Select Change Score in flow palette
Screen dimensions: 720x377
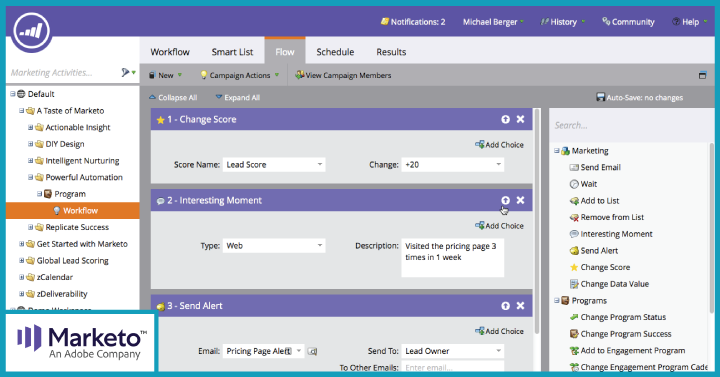coord(600,267)
